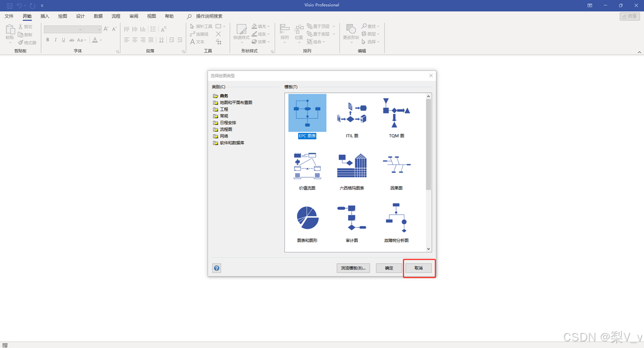The width and height of the screenshot is (644, 348).
Task: Toggle italic formatting I button
Action: click(x=55, y=40)
